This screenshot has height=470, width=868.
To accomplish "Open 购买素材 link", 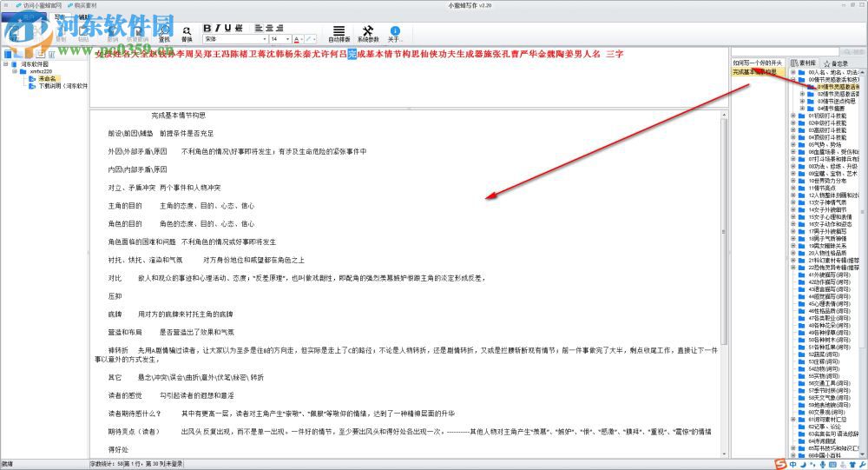I will coord(82,5).
